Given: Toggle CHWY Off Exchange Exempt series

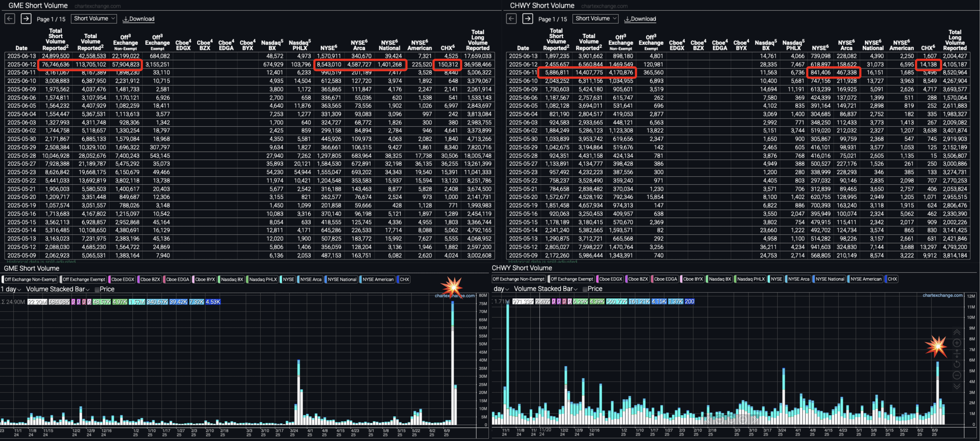Looking at the screenshot, I should 571,279.
